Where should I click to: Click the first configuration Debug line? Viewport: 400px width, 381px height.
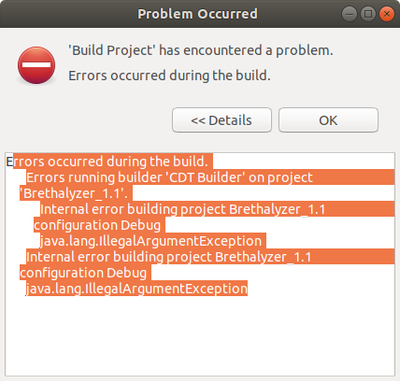pyautogui.click(x=97, y=225)
